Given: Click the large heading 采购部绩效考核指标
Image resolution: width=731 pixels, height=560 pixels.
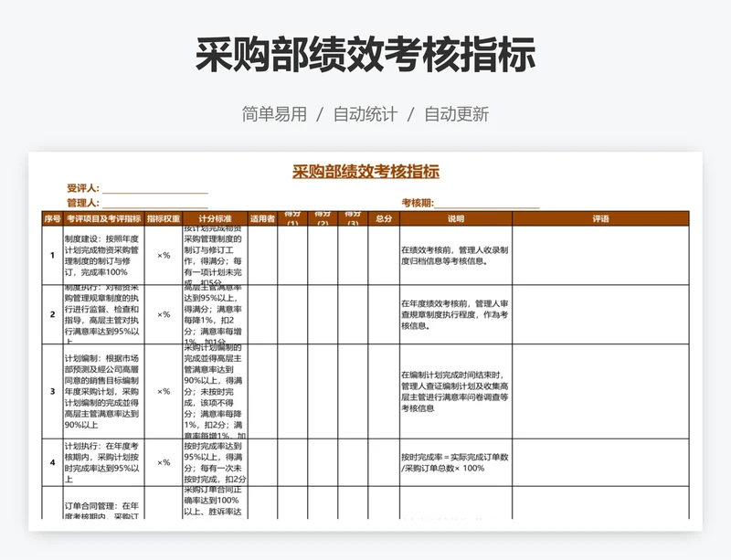Looking at the screenshot, I should pyautogui.click(x=365, y=55).
